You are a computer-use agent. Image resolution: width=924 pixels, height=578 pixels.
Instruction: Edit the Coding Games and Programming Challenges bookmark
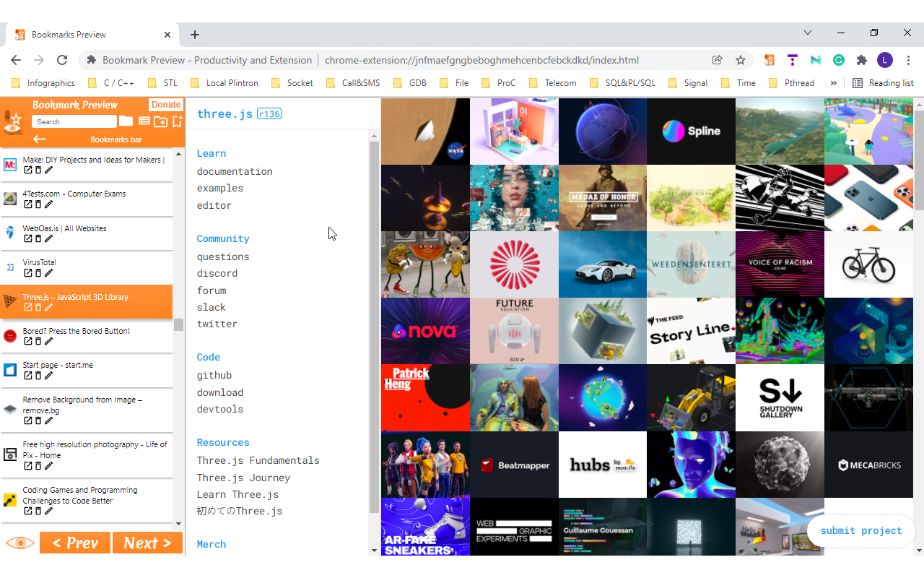click(49, 512)
